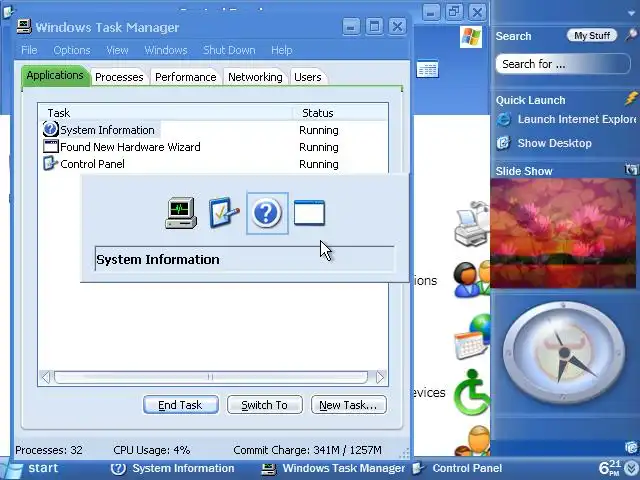Image resolution: width=640 pixels, height=480 pixels.
Task: Click the Windows flag logo in the background window
Action: coord(471,37)
